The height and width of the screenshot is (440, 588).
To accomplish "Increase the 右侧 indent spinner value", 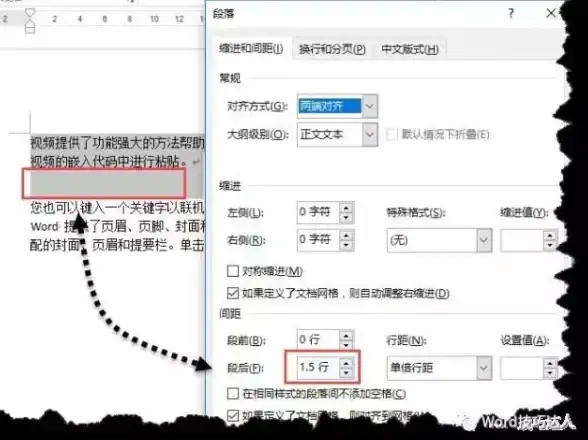I will click(x=346, y=235).
